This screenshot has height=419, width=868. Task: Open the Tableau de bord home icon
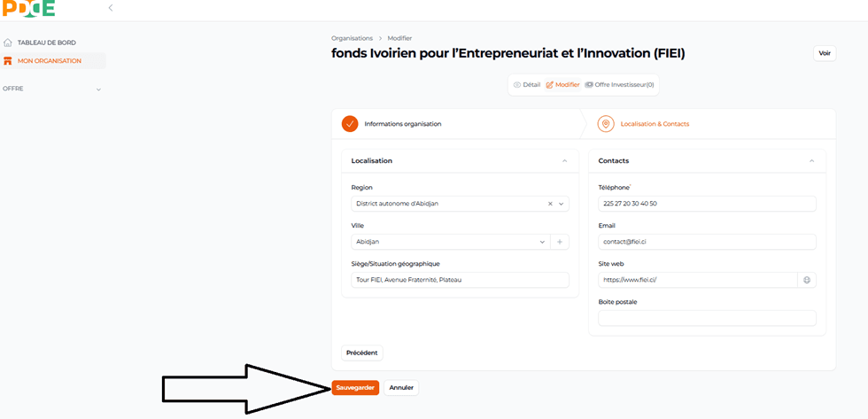[x=8, y=43]
